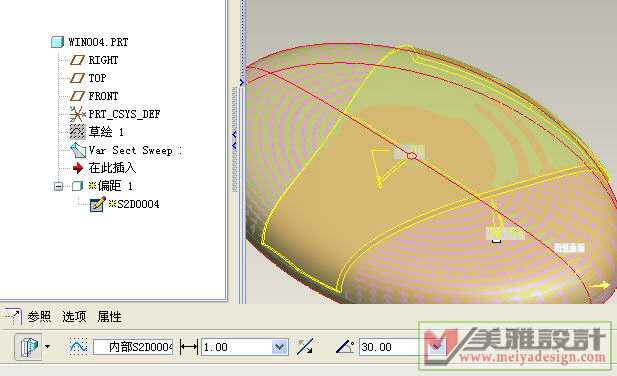The image size is (617, 376).
Task: Collapse the 偏距 1 tree node
Action: point(58,186)
